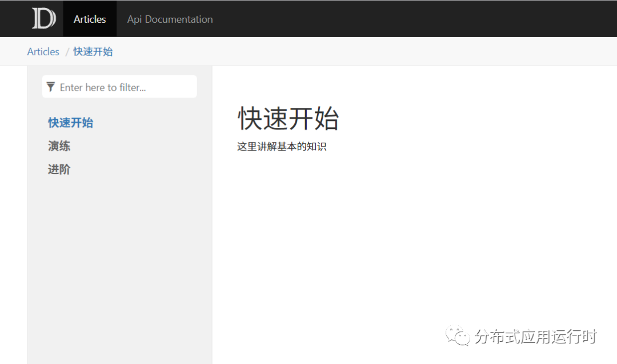
Task: Click the 快速开始 breadcrumb entry
Action: point(93,51)
